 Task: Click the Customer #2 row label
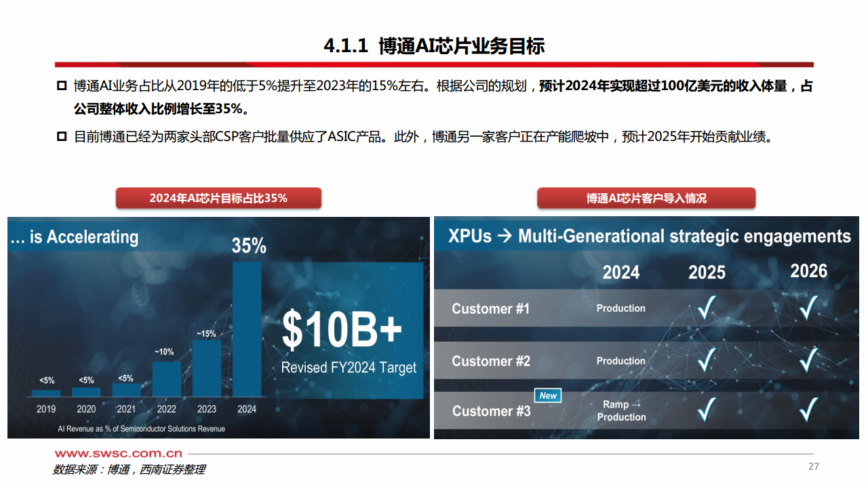pos(491,361)
